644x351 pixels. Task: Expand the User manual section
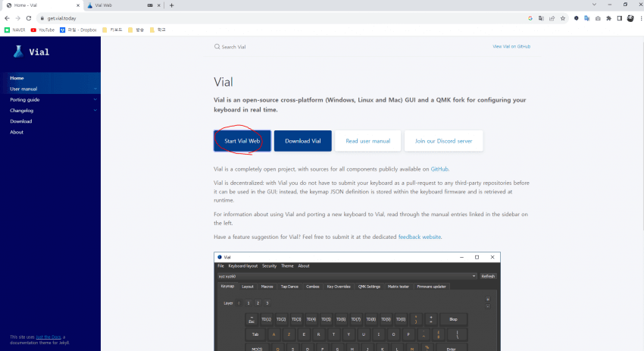click(95, 89)
